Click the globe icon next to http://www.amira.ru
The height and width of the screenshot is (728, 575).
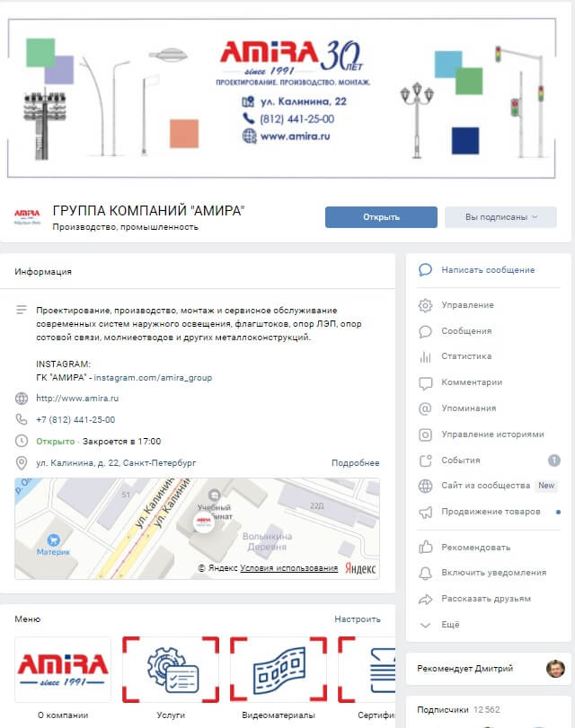pyautogui.click(x=22, y=399)
